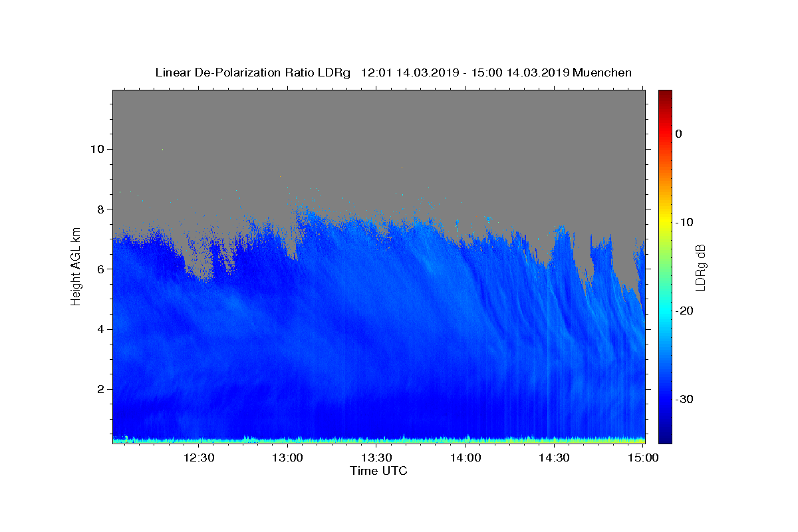798x532 pixels.
Task: Click the 15:00 time tick label
Action: tap(642, 458)
